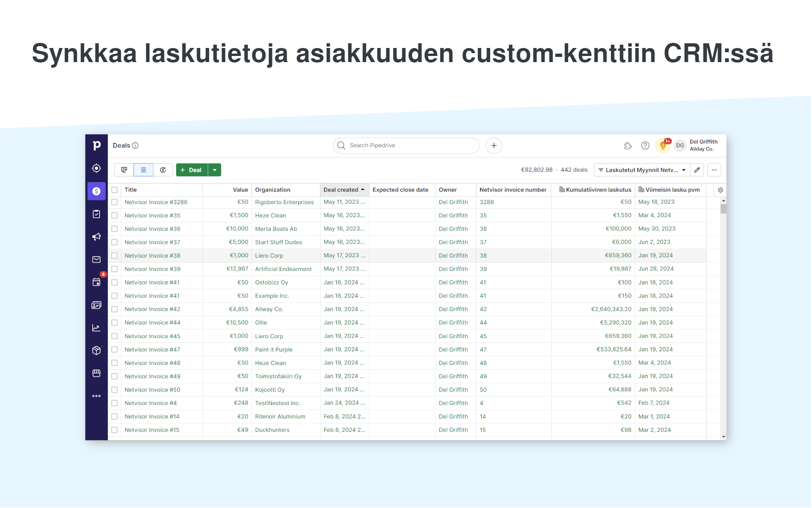
Task: Edit filter with pencil icon
Action: [x=697, y=170]
